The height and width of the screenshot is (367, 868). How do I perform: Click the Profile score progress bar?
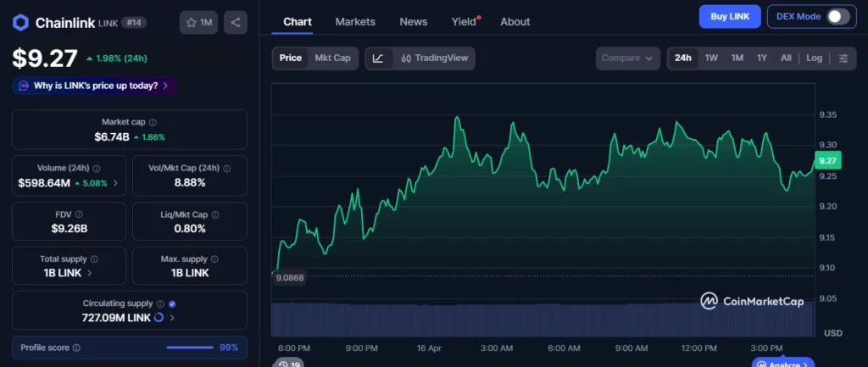click(190, 348)
